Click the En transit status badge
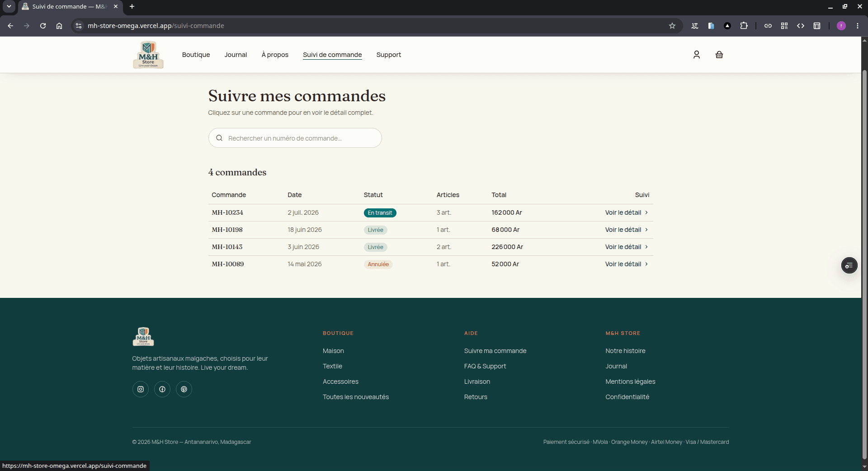Viewport: 868px width, 471px height. pos(380,213)
